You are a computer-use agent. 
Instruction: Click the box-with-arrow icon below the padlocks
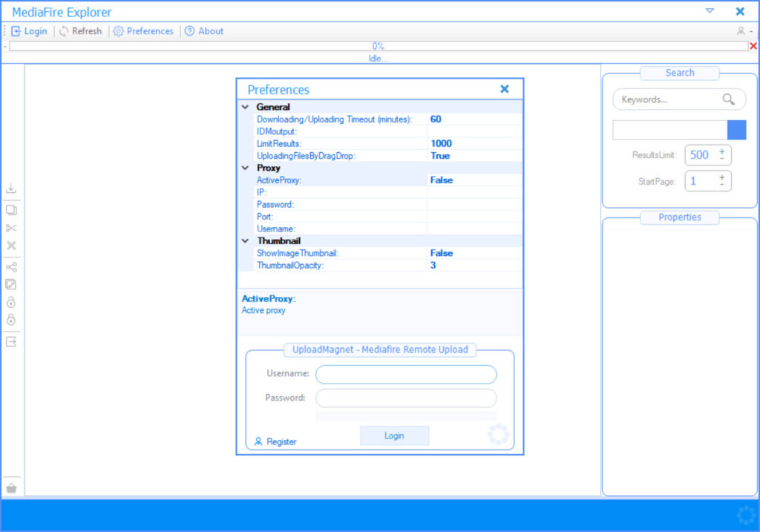tap(11, 341)
